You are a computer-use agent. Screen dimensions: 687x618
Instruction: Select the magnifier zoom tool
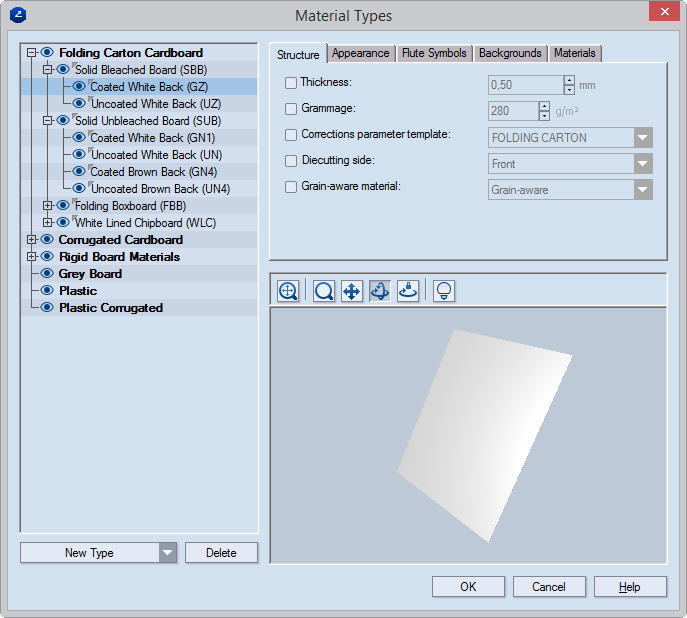click(x=324, y=291)
